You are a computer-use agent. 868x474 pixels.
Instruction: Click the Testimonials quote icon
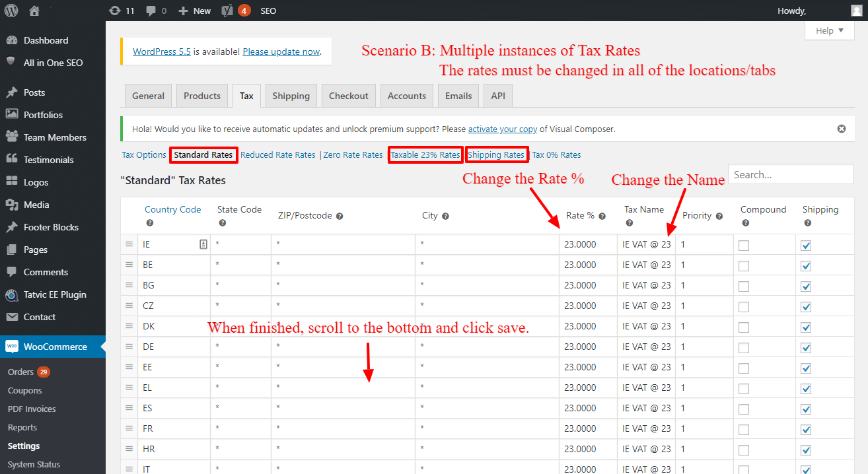(12, 160)
